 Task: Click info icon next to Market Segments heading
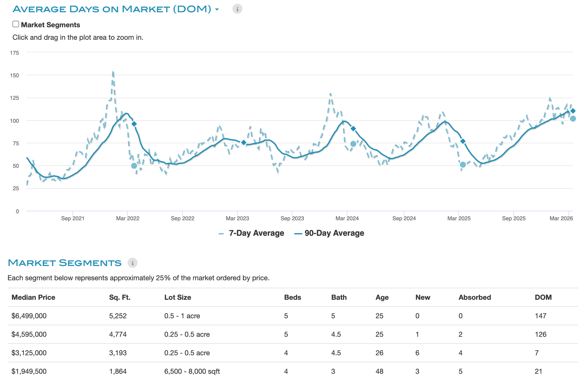(x=132, y=263)
